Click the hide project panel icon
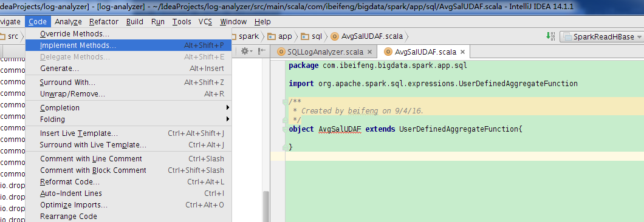 coord(262,52)
